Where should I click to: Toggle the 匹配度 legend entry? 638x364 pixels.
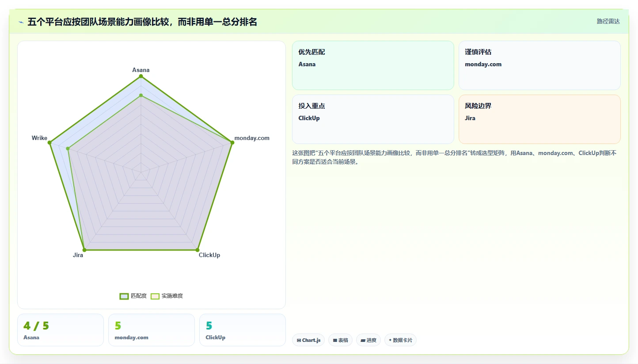[133, 296]
